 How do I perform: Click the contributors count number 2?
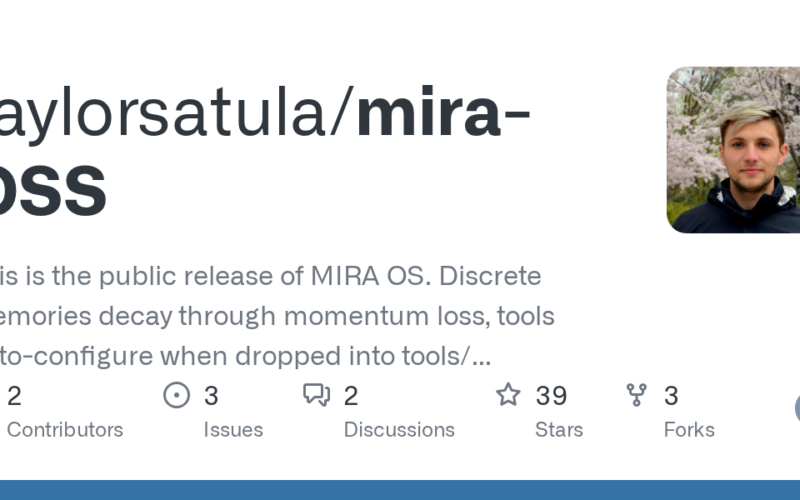click(14, 396)
